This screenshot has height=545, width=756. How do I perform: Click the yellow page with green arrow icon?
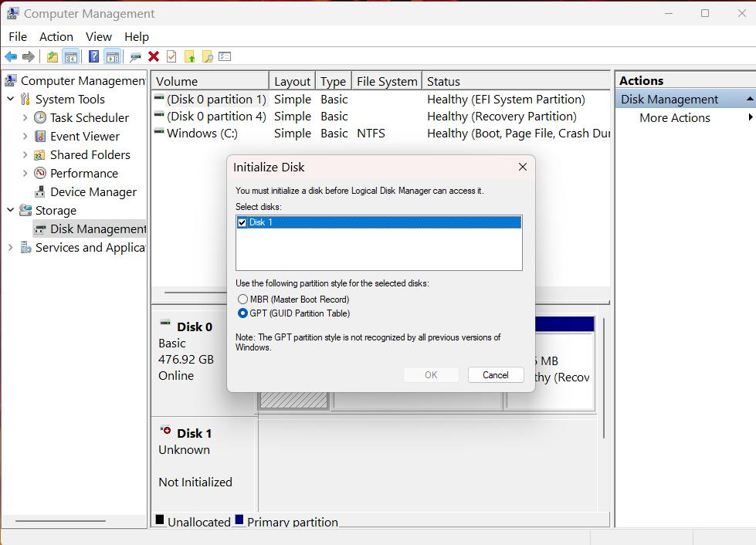click(x=190, y=57)
